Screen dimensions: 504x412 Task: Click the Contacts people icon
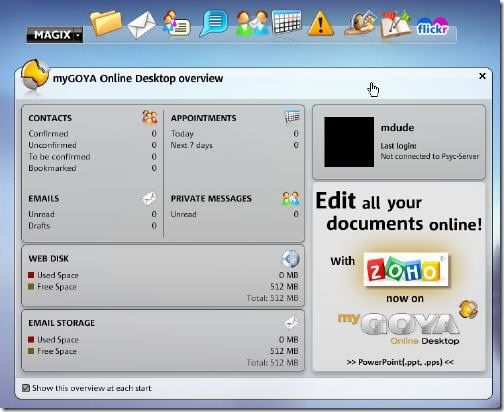[150, 118]
